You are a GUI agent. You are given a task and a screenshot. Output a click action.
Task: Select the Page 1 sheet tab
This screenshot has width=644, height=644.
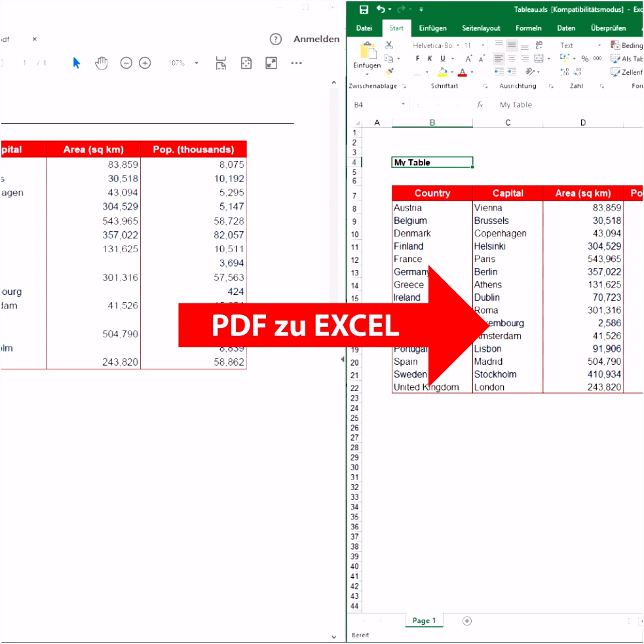pos(424,620)
